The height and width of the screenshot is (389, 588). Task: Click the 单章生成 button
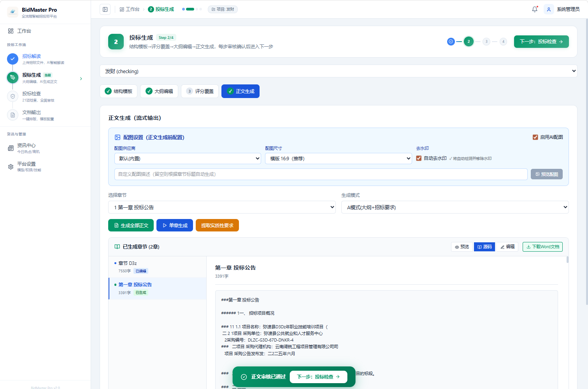(175, 225)
